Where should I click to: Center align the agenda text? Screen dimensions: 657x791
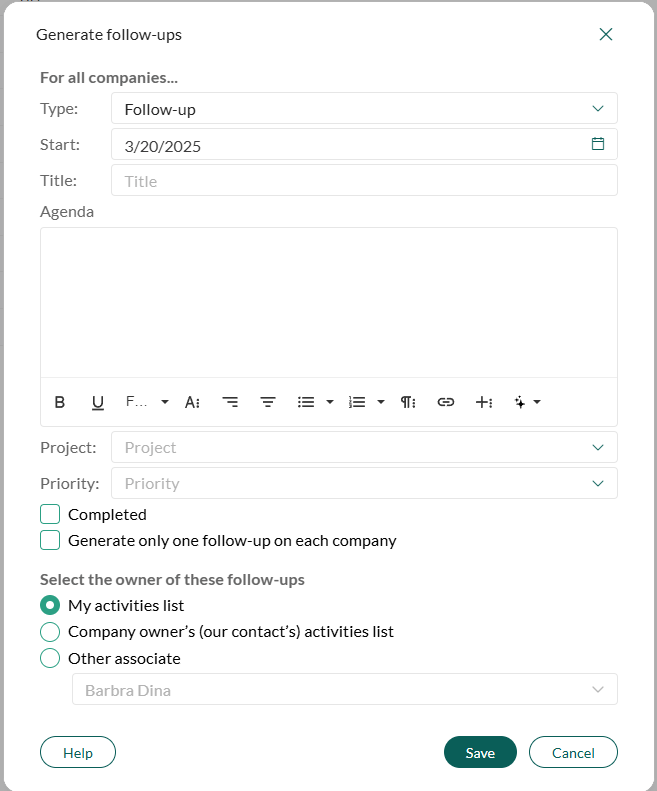point(268,402)
